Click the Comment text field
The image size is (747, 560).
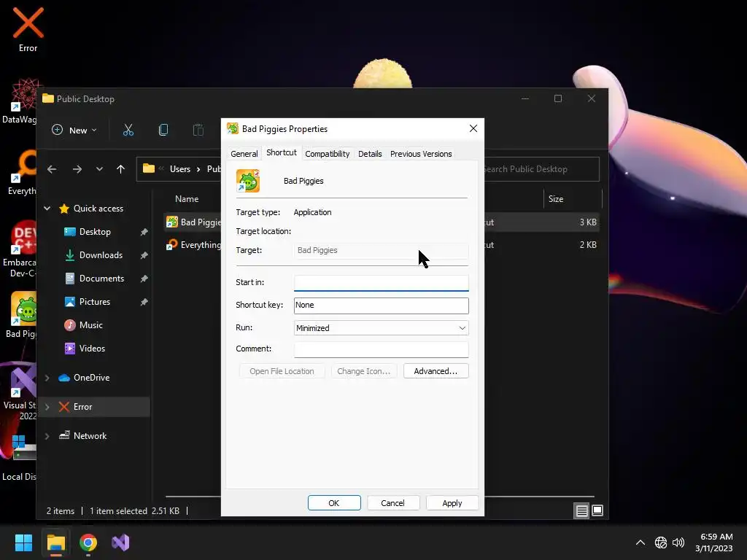click(381, 349)
